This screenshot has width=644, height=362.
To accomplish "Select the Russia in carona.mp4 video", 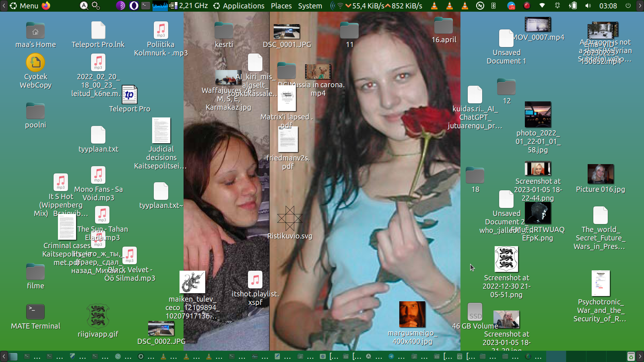I will point(318,80).
